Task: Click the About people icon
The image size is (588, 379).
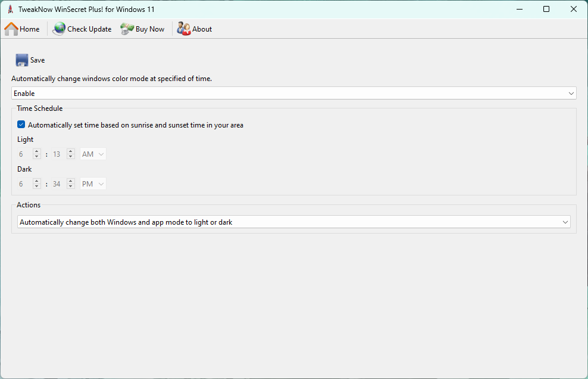Action: pyautogui.click(x=183, y=29)
